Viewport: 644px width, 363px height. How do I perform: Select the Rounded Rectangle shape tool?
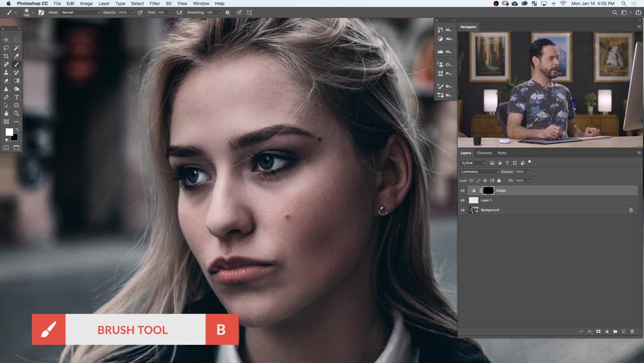[17, 106]
